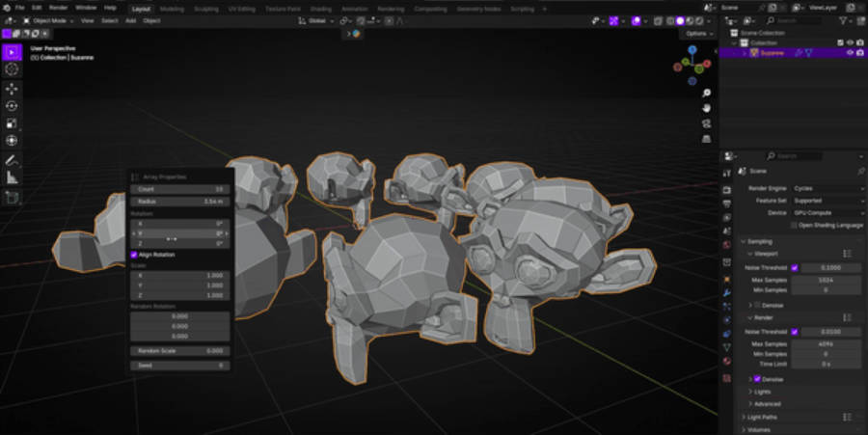Pin the Scene properties with pin icon
Viewport: 868px width, 435px height.
pyautogui.click(x=861, y=171)
